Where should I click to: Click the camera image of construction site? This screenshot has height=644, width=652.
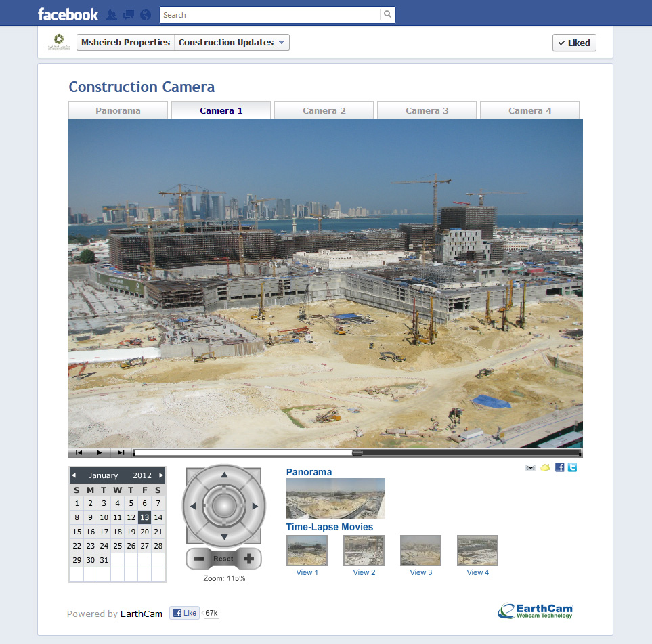pos(326,283)
